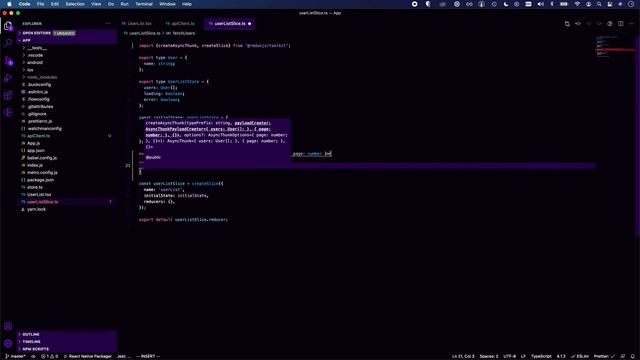Click the editor vertical scrollbar
The image size is (640, 360).
pyautogui.click(x=638, y=136)
